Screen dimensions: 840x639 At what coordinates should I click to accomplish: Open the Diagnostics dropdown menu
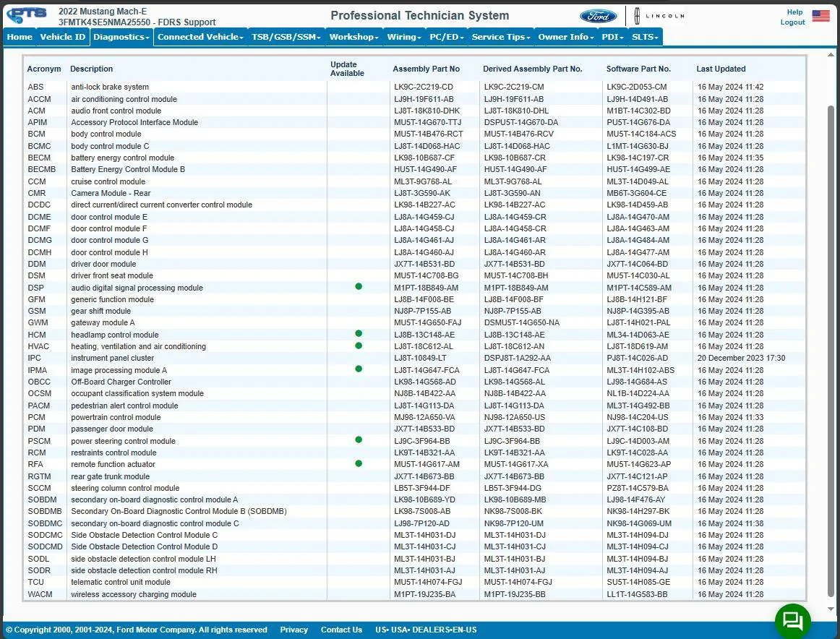pos(121,36)
